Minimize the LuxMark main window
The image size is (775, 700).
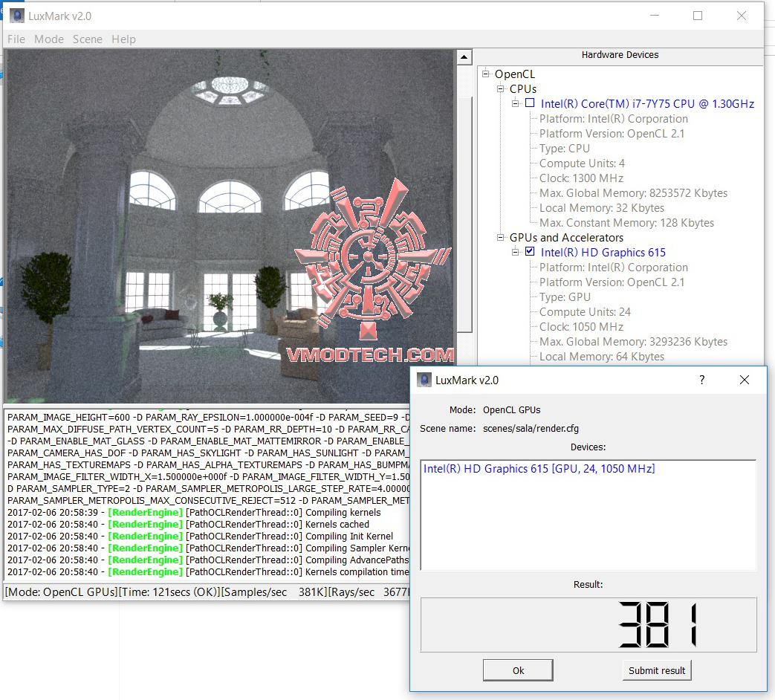point(655,16)
